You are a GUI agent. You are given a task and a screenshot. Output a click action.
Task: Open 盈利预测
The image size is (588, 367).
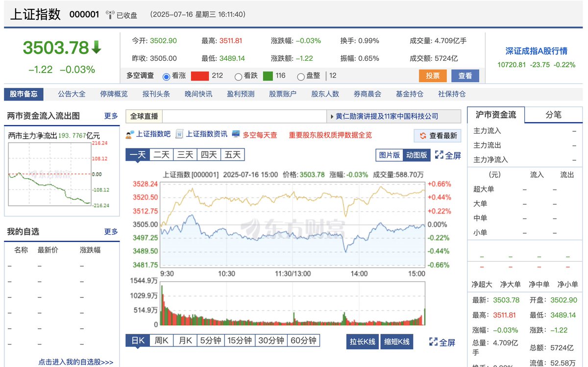(x=241, y=94)
